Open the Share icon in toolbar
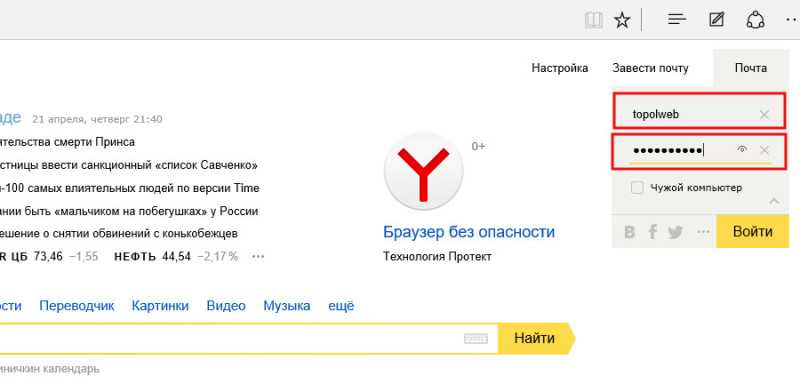The height and width of the screenshot is (384, 800). (755, 20)
